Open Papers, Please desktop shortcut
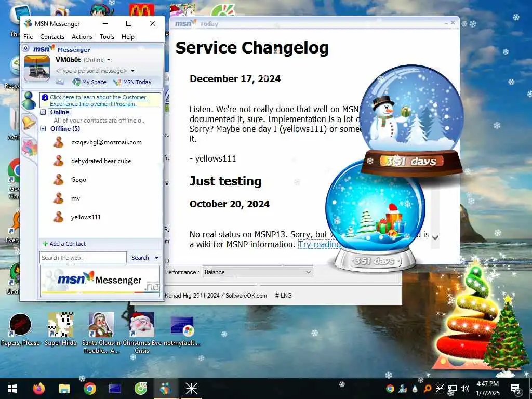532x399 pixels. [20, 330]
